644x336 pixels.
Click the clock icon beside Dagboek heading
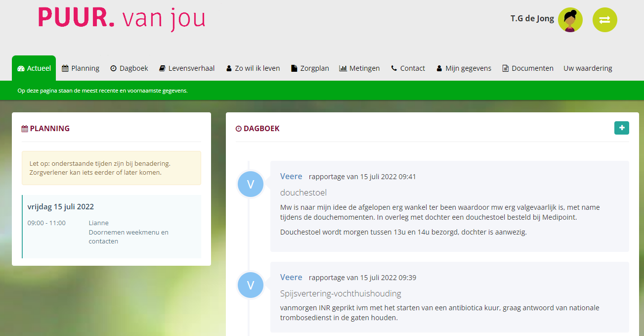tap(239, 129)
